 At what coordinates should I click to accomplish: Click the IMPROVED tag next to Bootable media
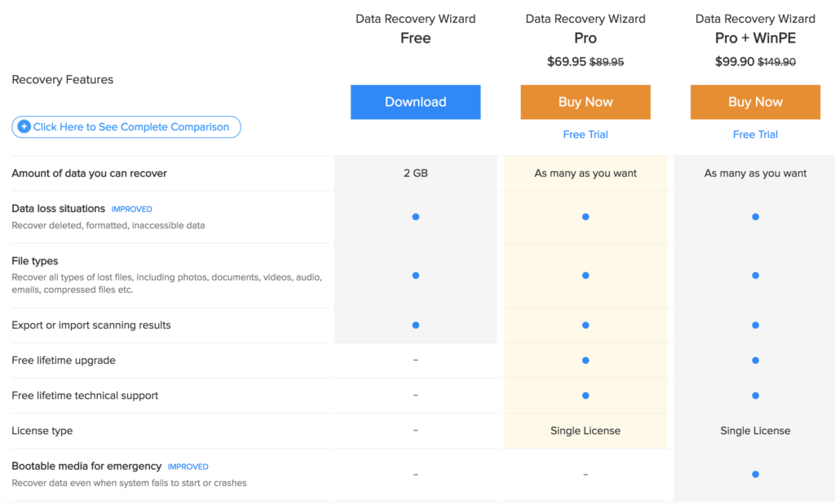click(x=188, y=466)
